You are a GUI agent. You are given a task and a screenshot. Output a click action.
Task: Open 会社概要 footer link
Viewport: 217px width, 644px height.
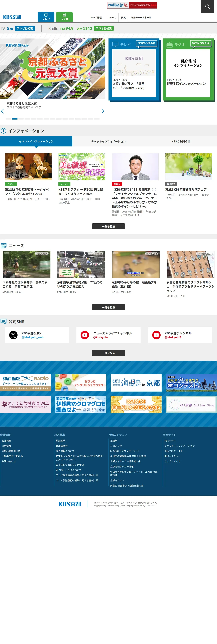point(7,441)
